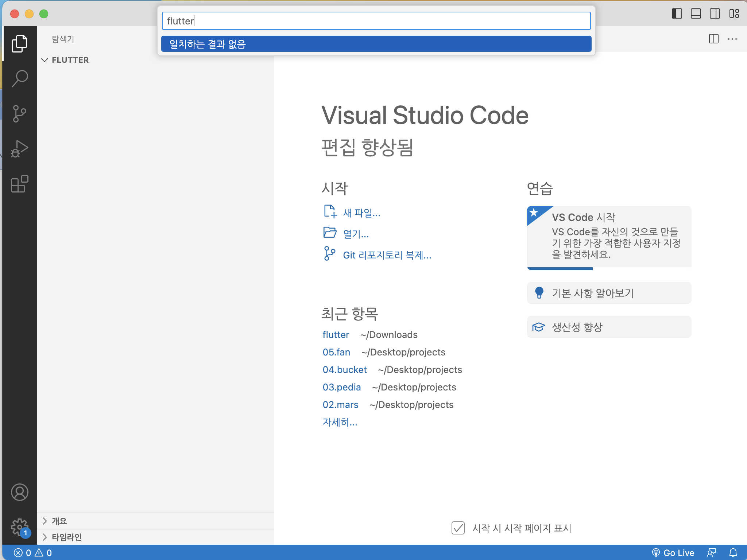Click the 새 파일... link
This screenshot has height=560, width=747.
pos(362,213)
